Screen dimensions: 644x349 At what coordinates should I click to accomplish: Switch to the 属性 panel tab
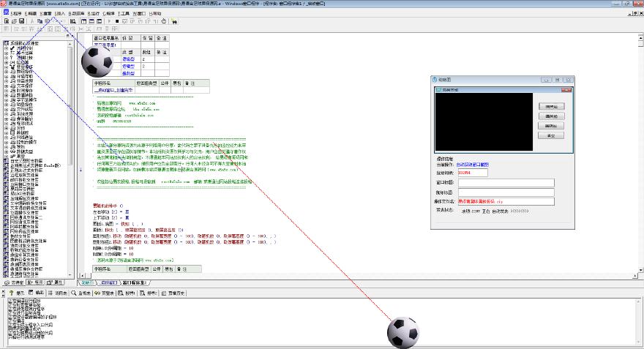[55, 282]
